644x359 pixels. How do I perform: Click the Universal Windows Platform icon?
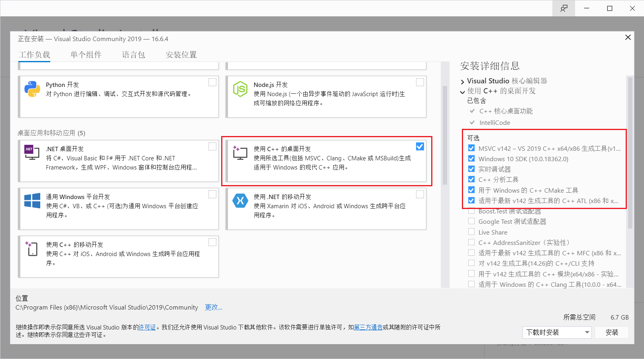(32, 201)
